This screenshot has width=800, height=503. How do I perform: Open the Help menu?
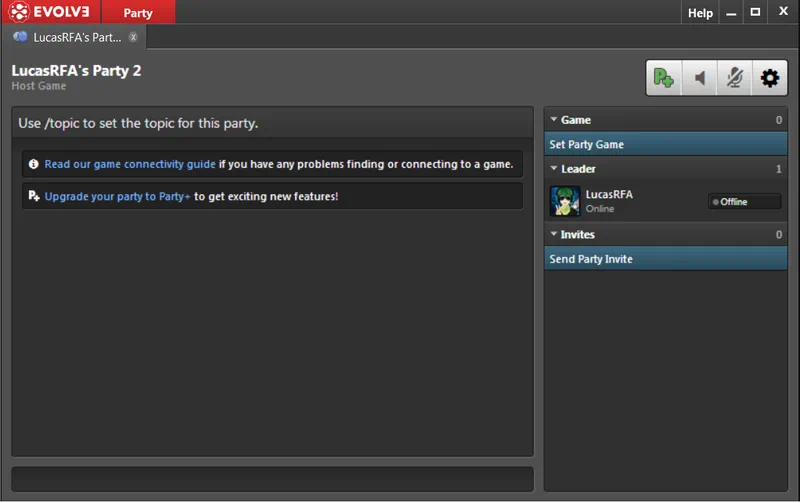point(700,13)
